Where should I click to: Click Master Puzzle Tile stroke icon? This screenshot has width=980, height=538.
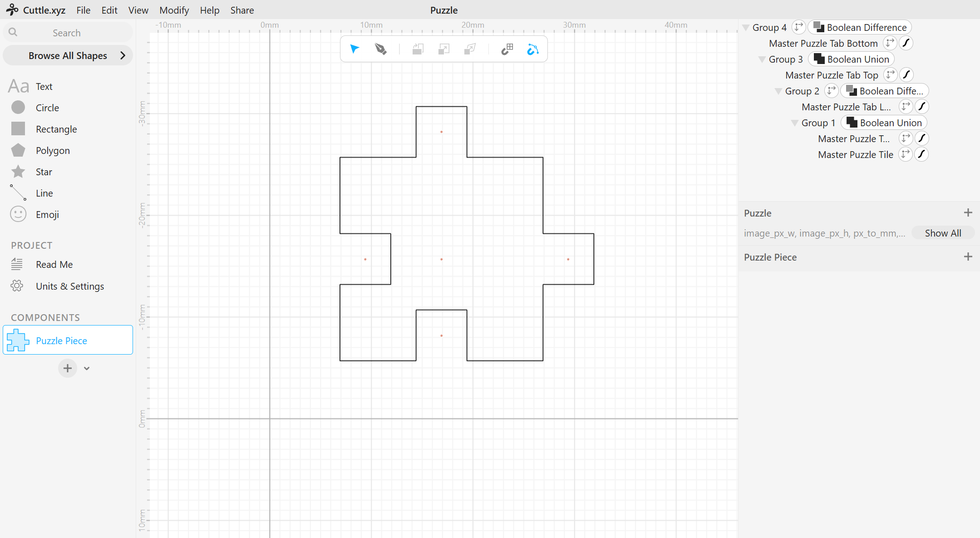pyautogui.click(x=921, y=154)
